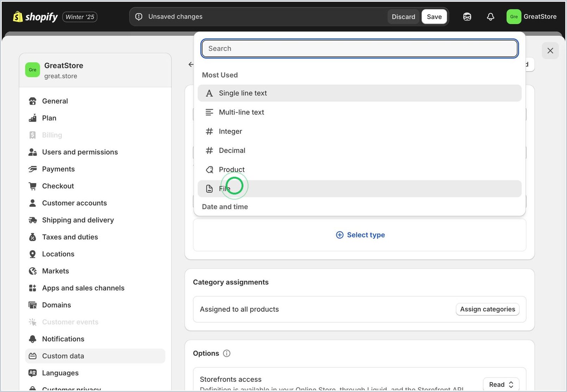
Task: Focus the type Search field
Action: (x=360, y=49)
